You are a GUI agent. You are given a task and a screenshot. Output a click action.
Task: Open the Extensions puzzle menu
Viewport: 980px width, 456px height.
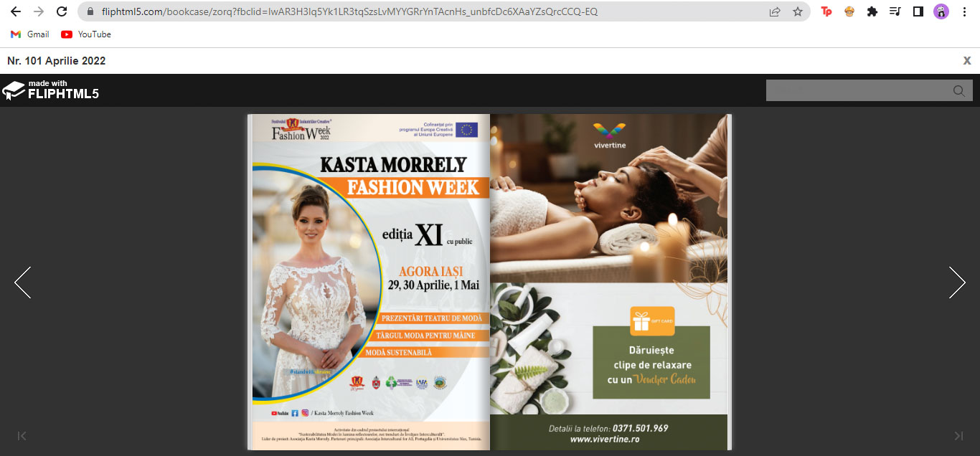tap(872, 11)
